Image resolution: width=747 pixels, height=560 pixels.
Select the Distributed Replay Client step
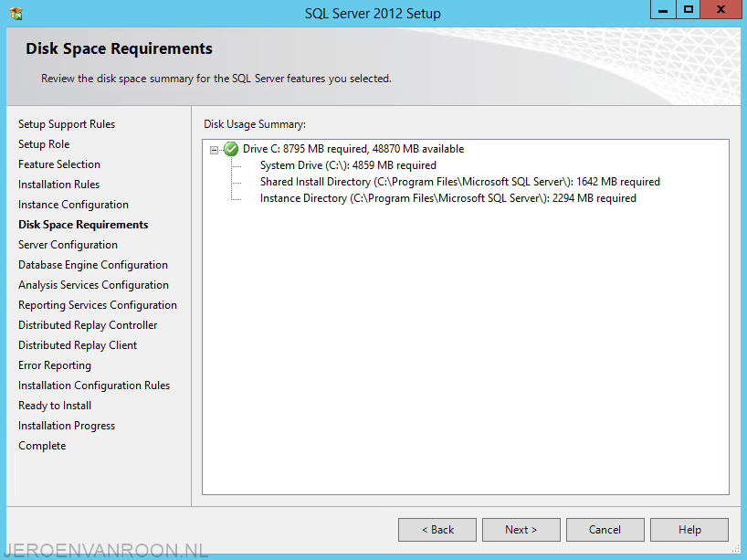(x=78, y=345)
